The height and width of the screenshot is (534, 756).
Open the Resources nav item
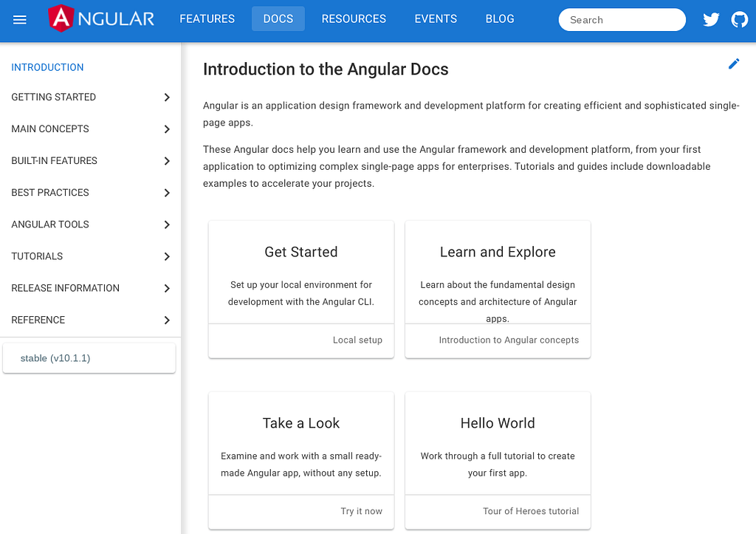click(x=354, y=18)
